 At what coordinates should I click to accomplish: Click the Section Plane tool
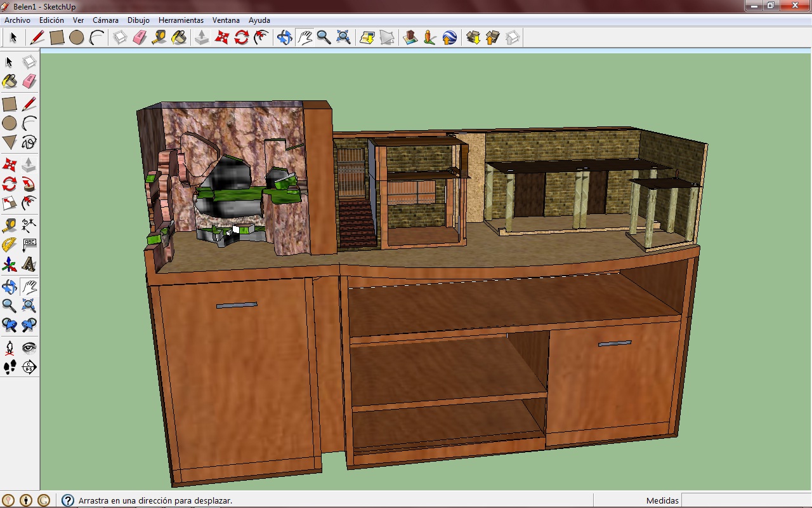point(29,367)
